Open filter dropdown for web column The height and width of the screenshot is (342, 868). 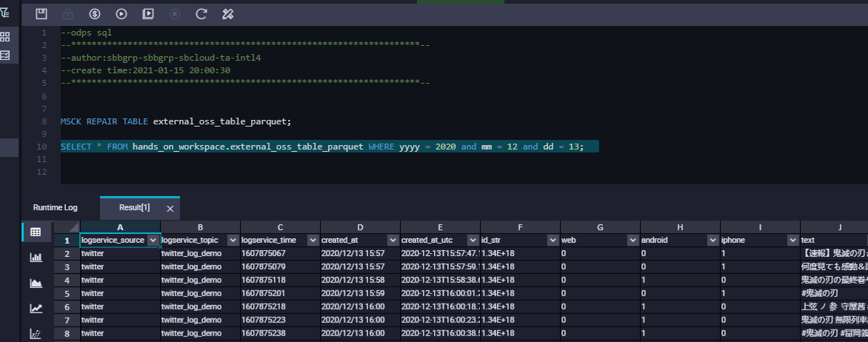[x=632, y=240]
